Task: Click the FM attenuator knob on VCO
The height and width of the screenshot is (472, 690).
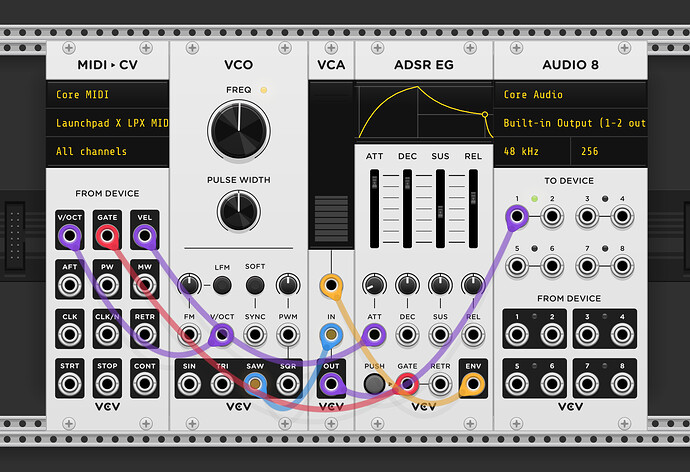Action: (189, 285)
